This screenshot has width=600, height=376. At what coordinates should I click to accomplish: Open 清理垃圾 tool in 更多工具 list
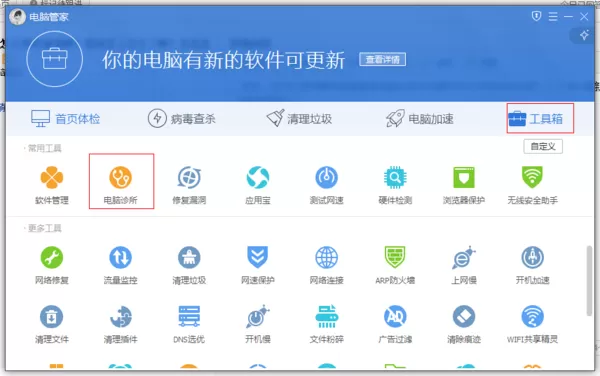189,265
